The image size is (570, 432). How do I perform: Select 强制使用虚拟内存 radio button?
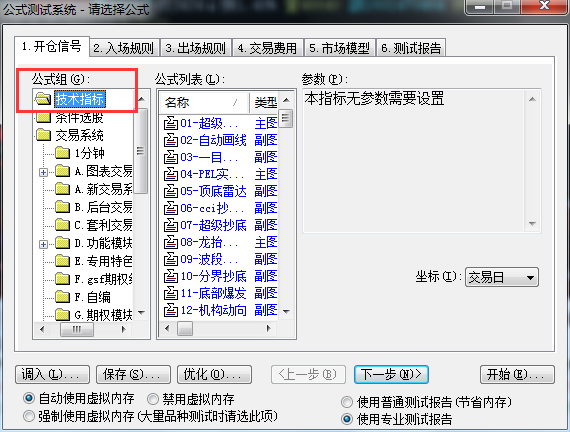pos(29,416)
